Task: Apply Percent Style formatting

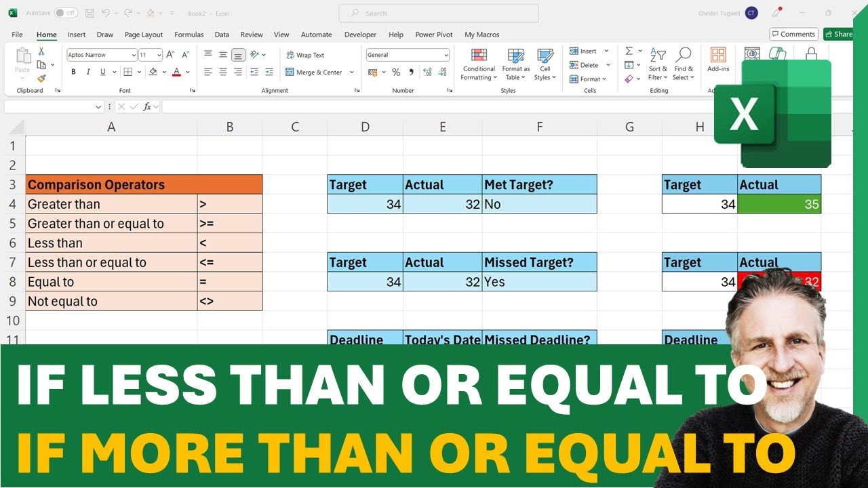Action: 396,72
